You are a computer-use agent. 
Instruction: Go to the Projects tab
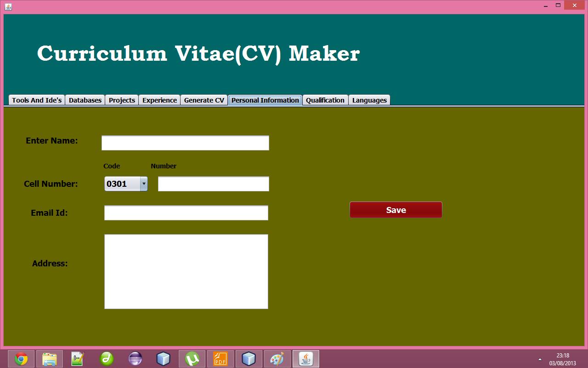pos(122,100)
